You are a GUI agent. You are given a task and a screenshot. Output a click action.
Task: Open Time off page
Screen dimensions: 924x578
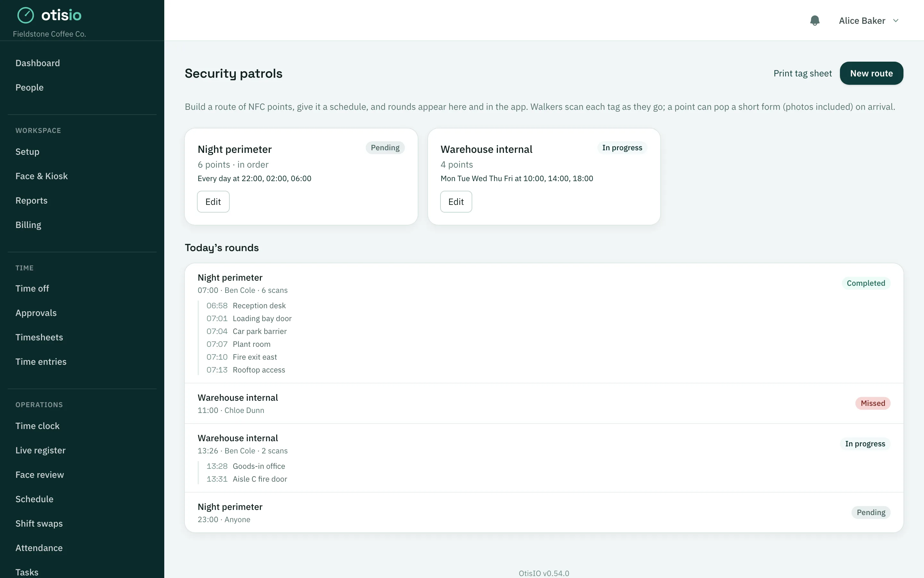(x=32, y=289)
